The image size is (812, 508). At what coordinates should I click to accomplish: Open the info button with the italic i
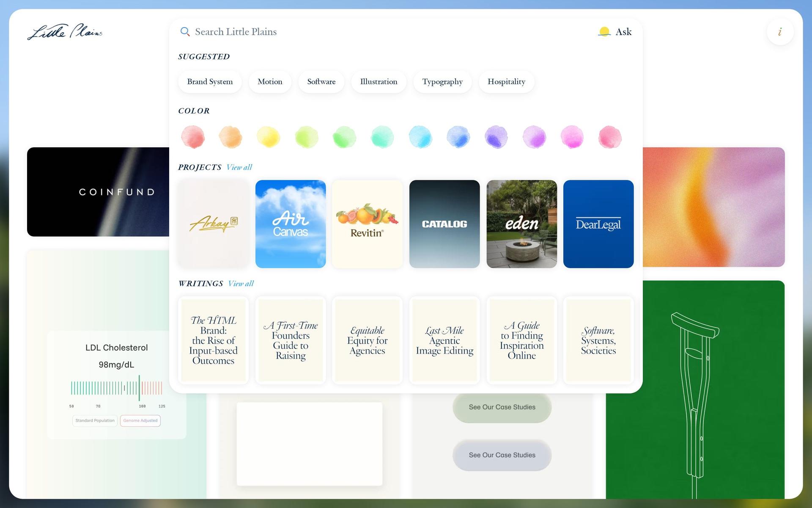pos(780,32)
